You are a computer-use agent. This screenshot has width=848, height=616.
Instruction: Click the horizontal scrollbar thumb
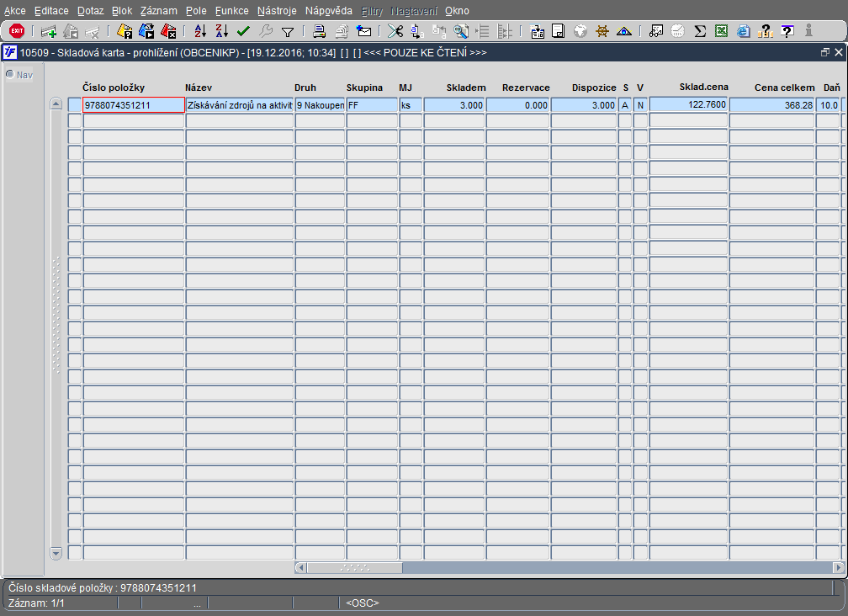(355, 568)
